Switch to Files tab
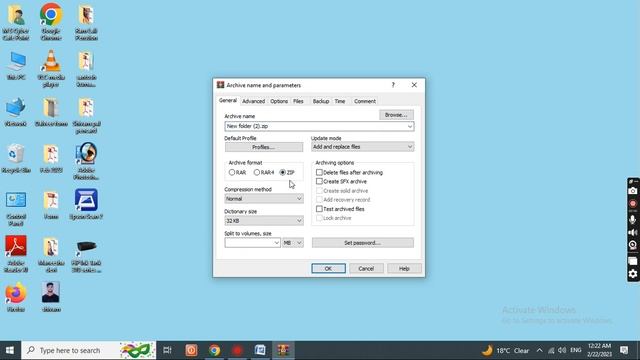 [298, 101]
